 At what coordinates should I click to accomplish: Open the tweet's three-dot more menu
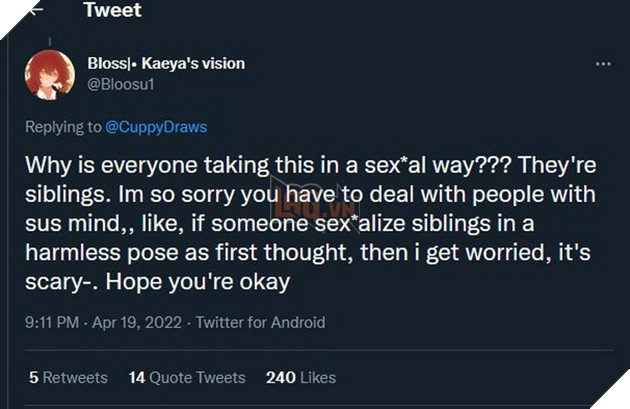click(603, 63)
